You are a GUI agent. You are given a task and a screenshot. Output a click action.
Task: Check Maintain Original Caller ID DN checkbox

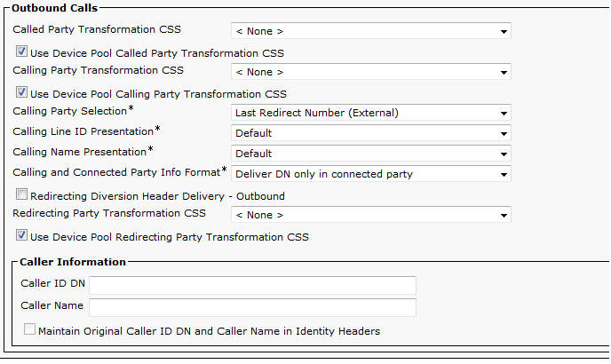[29, 329]
